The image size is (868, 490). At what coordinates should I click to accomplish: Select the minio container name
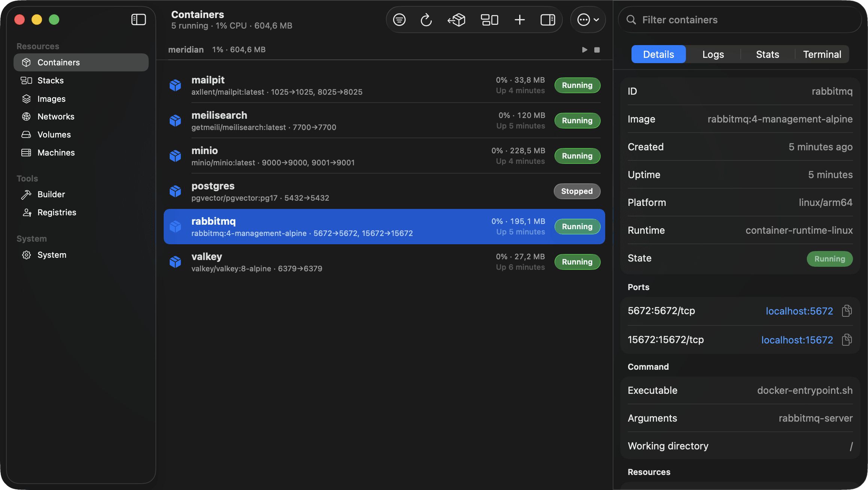tap(205, 151)
